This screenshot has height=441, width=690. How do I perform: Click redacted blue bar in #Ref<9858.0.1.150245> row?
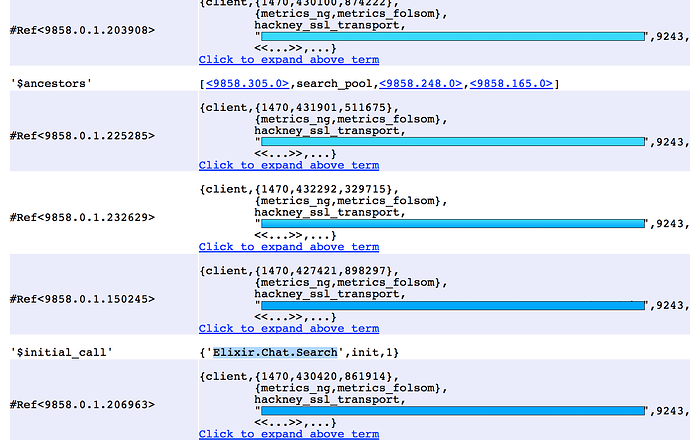[x=453, y=305]
